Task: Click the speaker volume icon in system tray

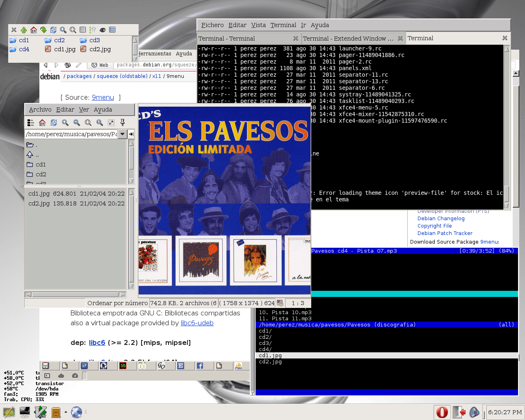Action: (x=474, y=412)
